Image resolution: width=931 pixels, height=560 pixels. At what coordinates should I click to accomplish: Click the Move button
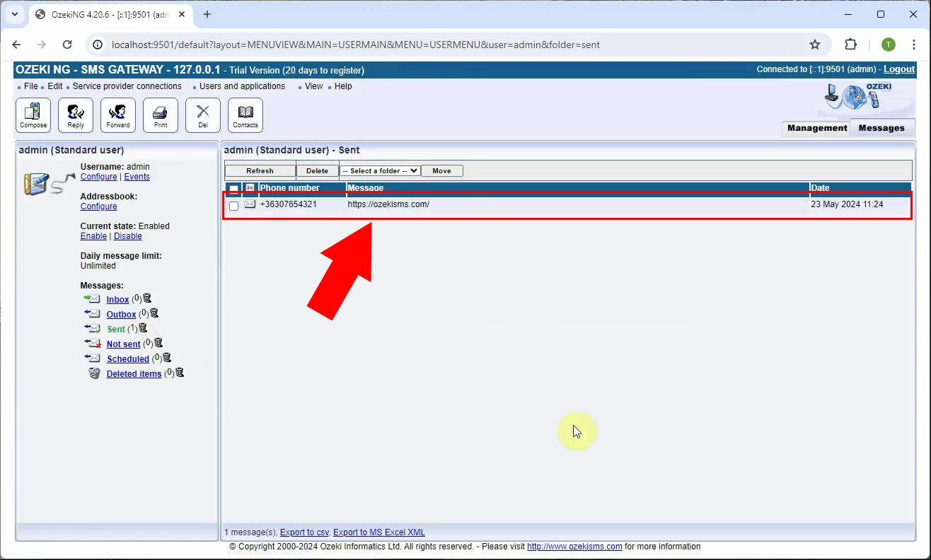[x=441, y=170]
